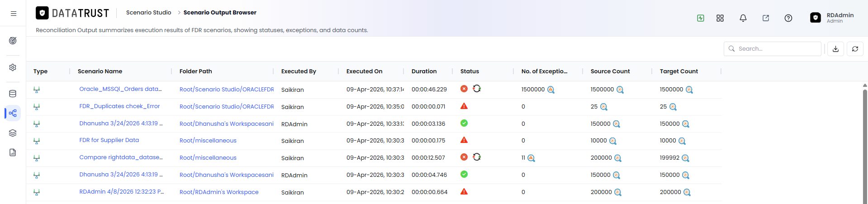
Task: Sort by No. of Exceptions column header
Action: pyautogui.click(x=544, y=71)
